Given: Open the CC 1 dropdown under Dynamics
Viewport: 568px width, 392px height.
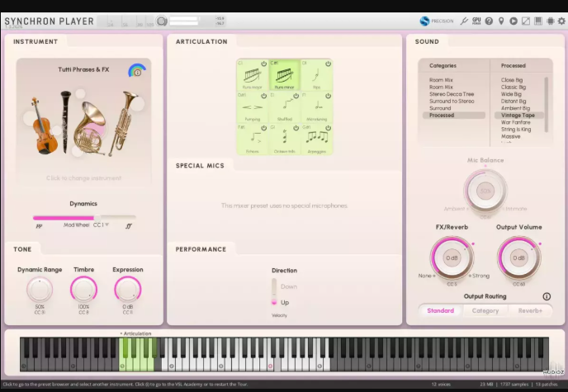Looking at the screenshot, I should click(x=101, y=224).
